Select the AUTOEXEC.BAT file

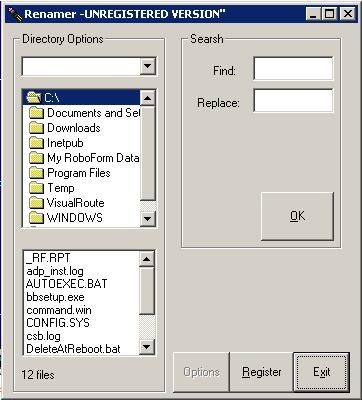(67, 284)
